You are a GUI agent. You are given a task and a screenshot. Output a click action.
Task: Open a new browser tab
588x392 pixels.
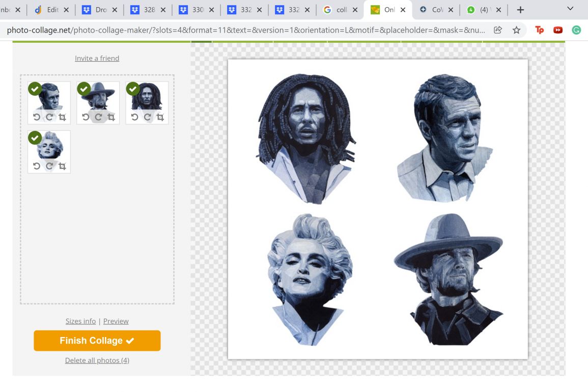[x=520, y=10]
